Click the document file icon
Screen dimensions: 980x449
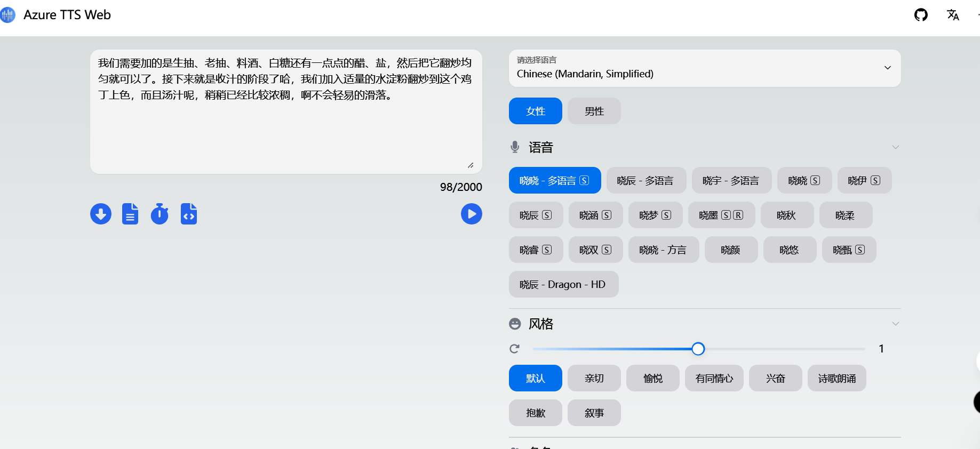(130, 214)
